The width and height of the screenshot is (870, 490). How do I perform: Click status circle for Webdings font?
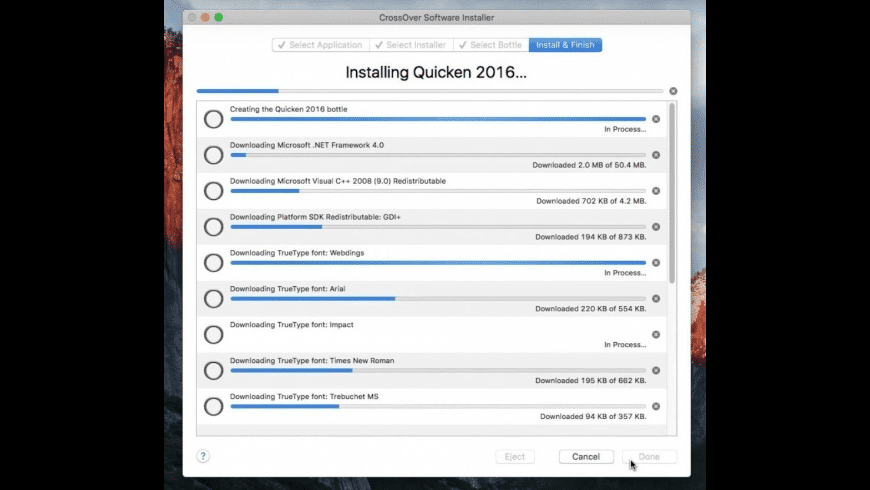[213, 262]
